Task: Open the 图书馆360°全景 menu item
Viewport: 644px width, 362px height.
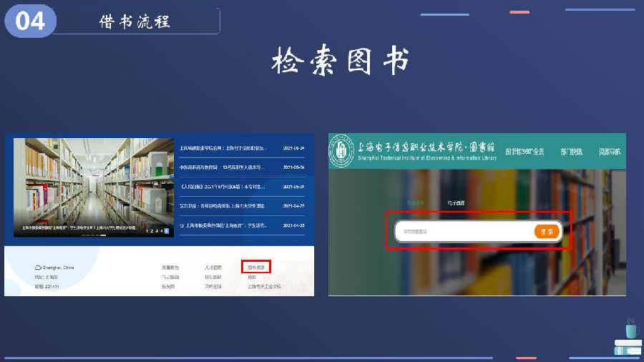Action: [525, 152]
